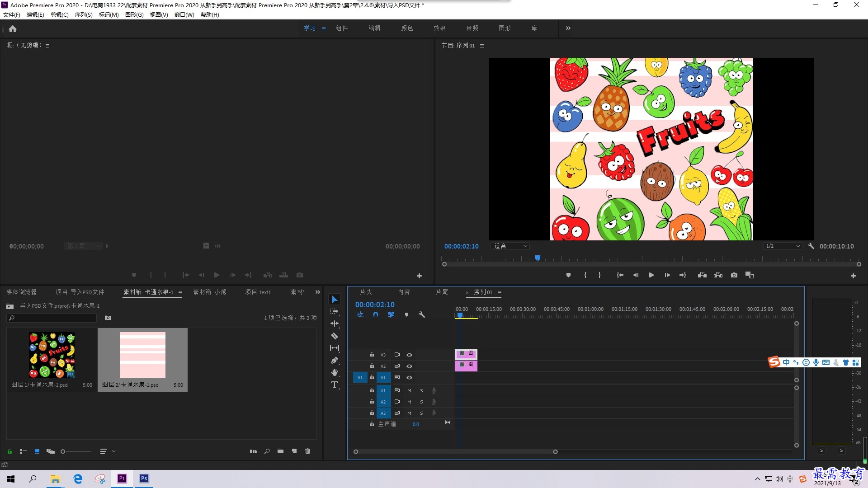Click the 片头 timeline tab
The height and width of the screenshot is (488, 868).
click(x=366, y=292)
